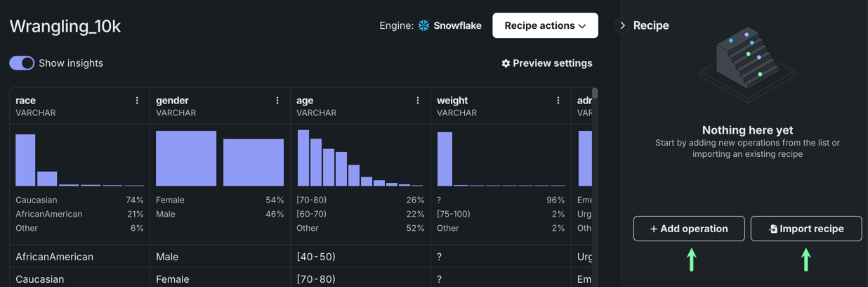This screenshot has height=287, width=868.
Task: Click the AfricanAmerican cell in first row
Action: point(54,257)
